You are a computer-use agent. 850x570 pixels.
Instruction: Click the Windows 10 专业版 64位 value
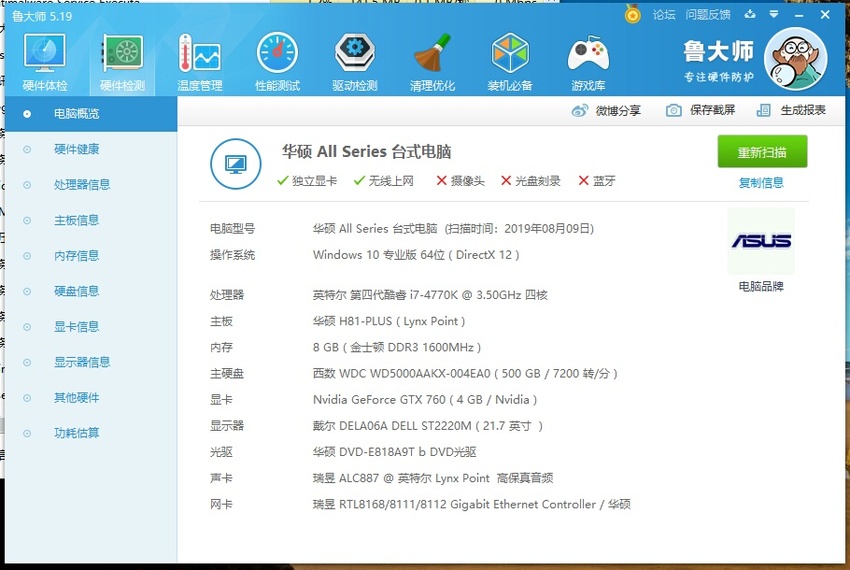416,255
